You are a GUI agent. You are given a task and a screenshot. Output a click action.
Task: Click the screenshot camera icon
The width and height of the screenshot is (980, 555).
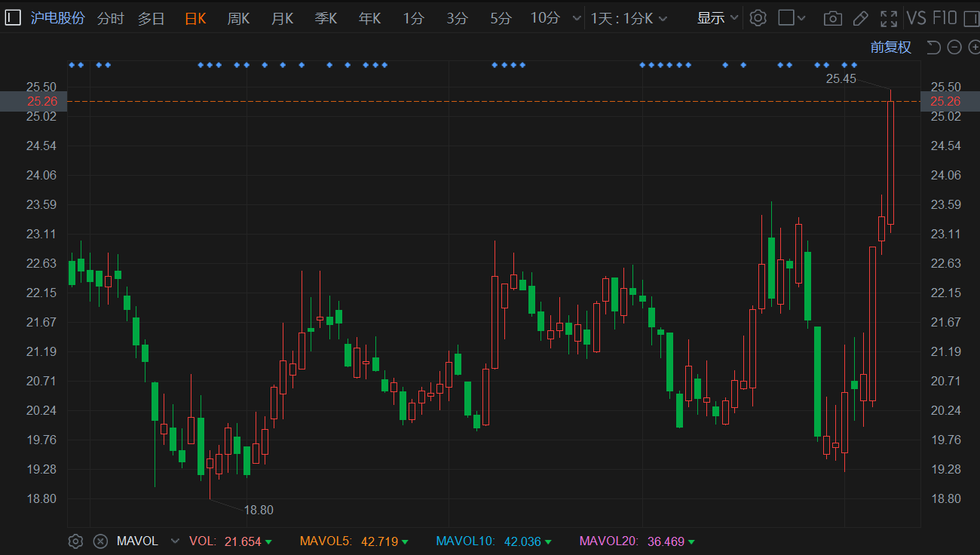[832, 18]
